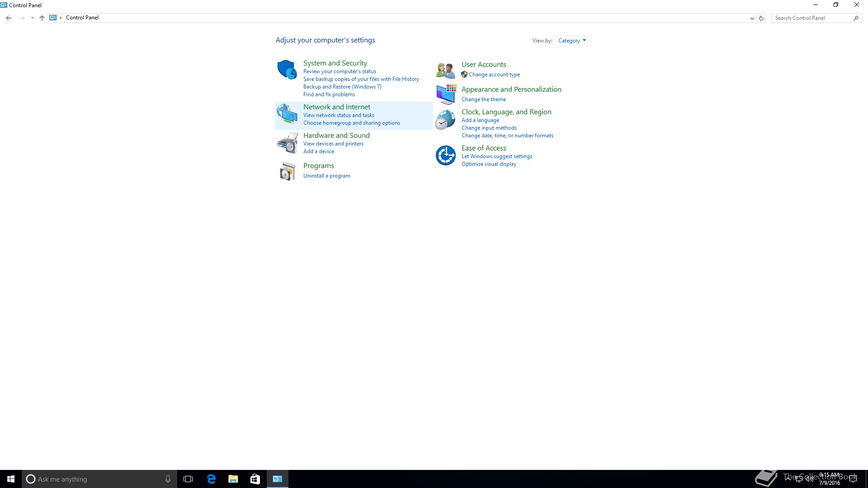The height and width of the screenshot is (488, 868).
Task: Open Backup and Restore (Windows 7)
Action: point(342,87)
